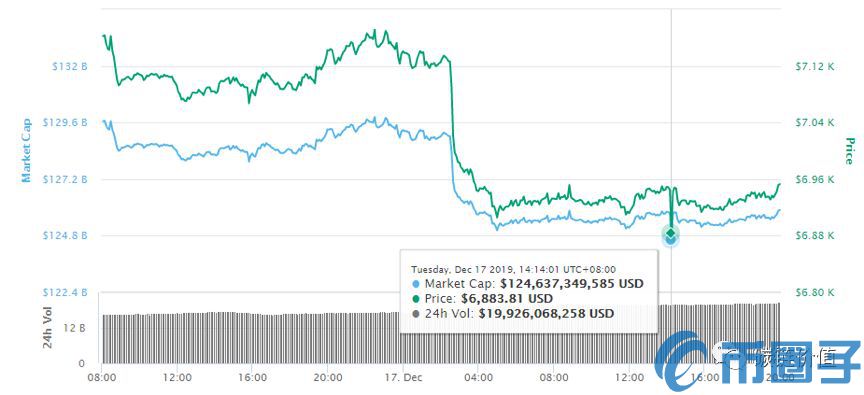
Task: Click the 24h Vol value in tooltip
Action: (546, 313)
